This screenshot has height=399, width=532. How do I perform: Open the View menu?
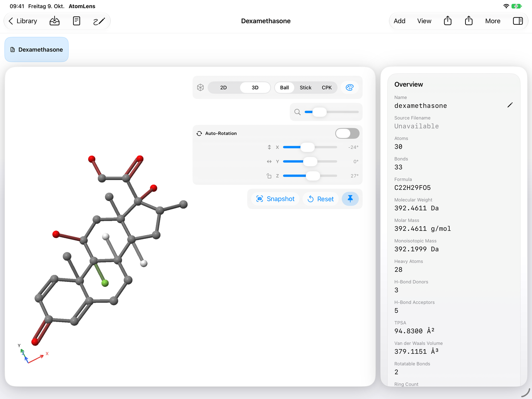point(424,21)
